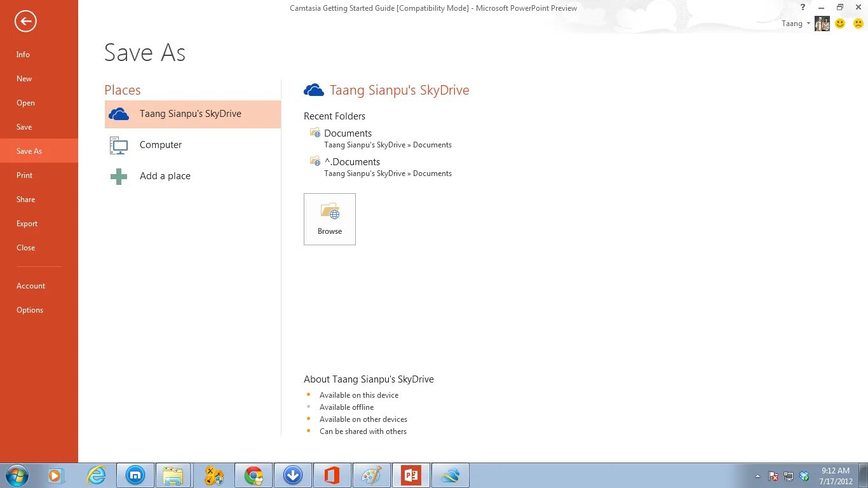
Task: Choose Add a place
Action: [x=193, y=176]
